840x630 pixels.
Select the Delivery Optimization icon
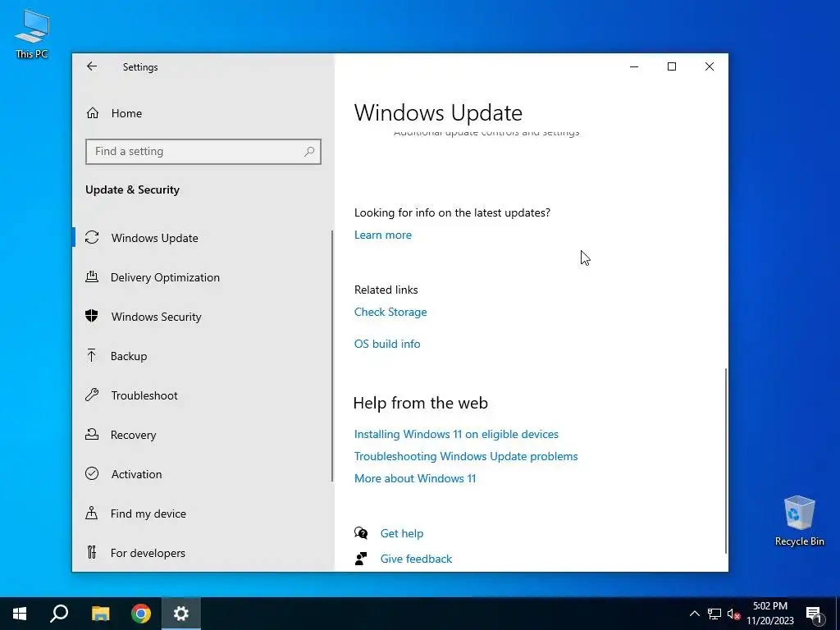(x=92, y=277)
